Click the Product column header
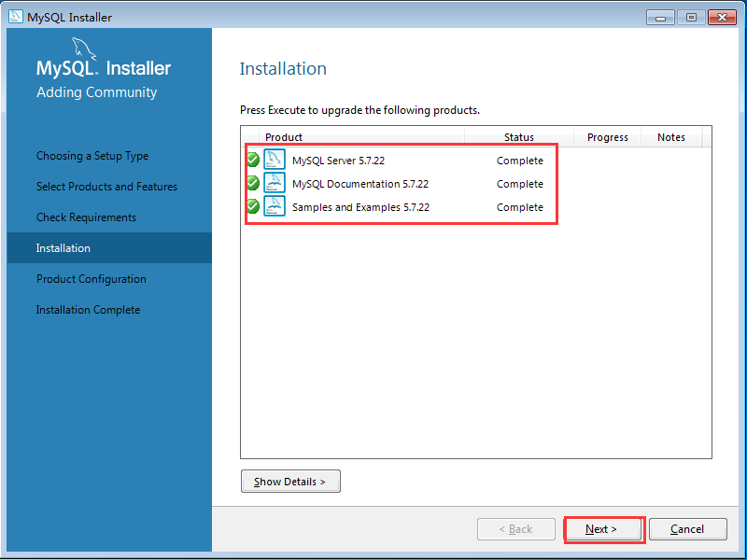Image resolution: width=747 pixels, height=560 pixels. click(284, 137)
